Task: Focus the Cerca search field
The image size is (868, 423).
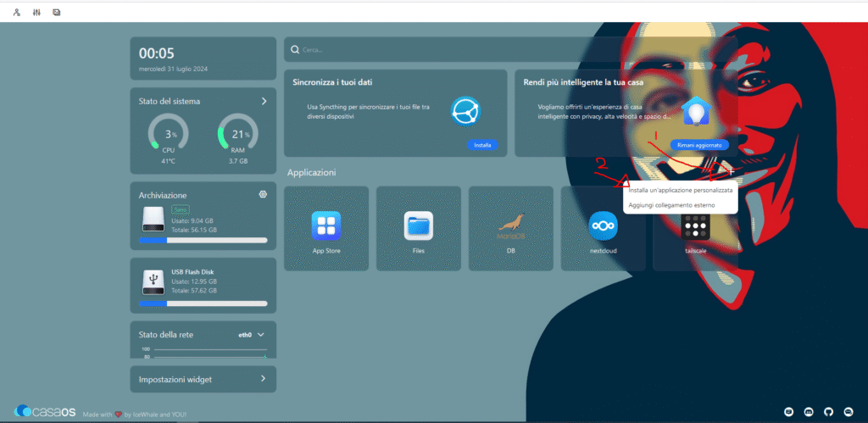Action: 510,50
